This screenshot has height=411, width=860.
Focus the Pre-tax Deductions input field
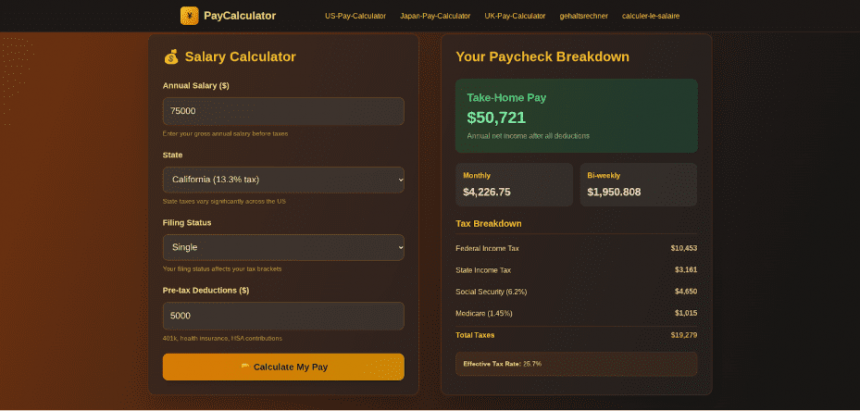point(283,316)
